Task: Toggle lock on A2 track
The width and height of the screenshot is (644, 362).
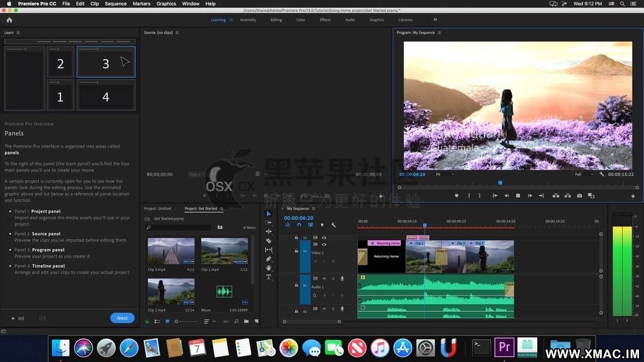Action: tap(296, 311)
